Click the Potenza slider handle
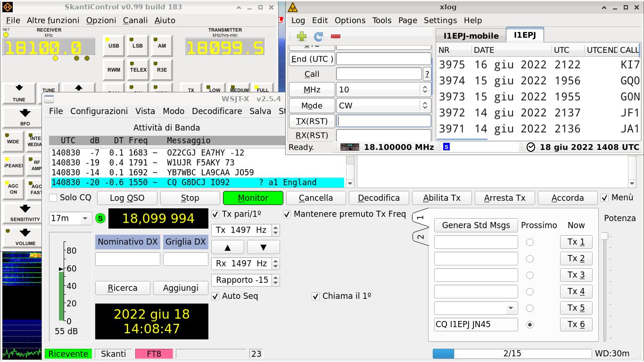 [604, 236]
